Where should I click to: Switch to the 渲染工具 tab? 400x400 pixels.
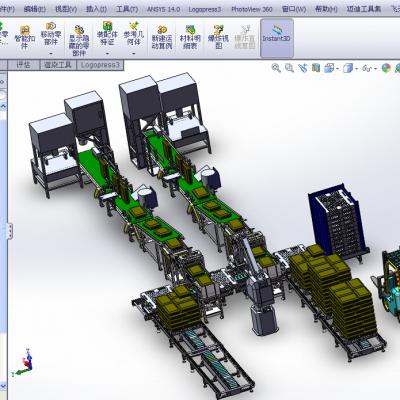[58, 65]
